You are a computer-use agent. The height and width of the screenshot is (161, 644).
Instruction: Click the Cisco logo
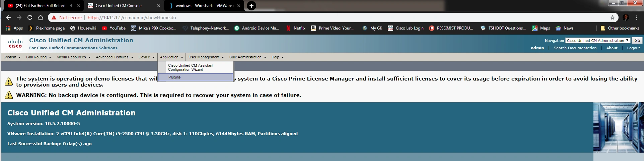point(15,43)
